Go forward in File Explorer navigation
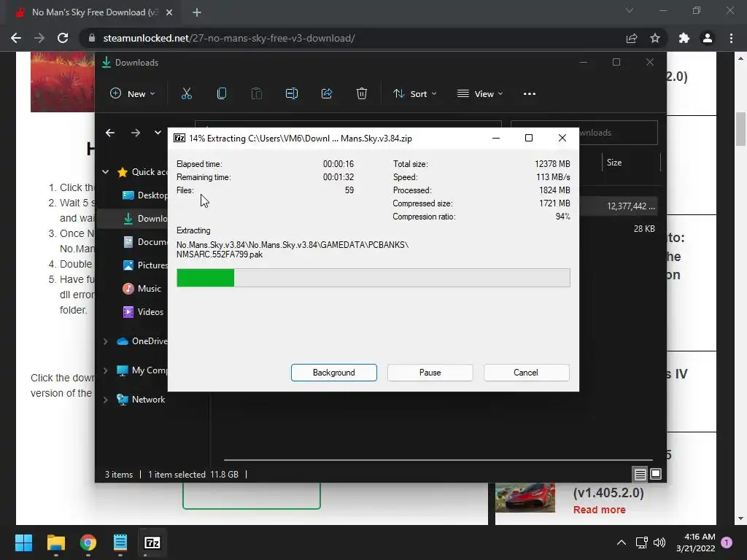The width and height of the screenshot is (747, 560). click(136, 133)
